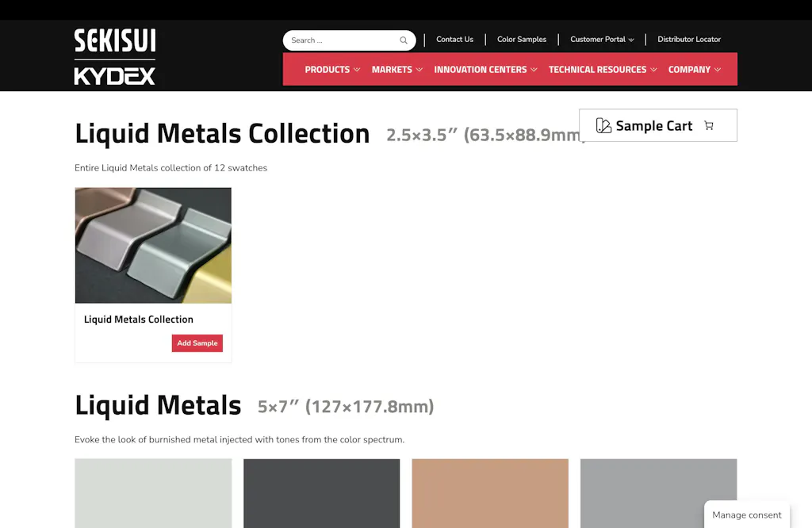Screen dimensions: 812x528
Task: Click chevron next to Products
Action: pyautogui.click(x=357, y=69)
